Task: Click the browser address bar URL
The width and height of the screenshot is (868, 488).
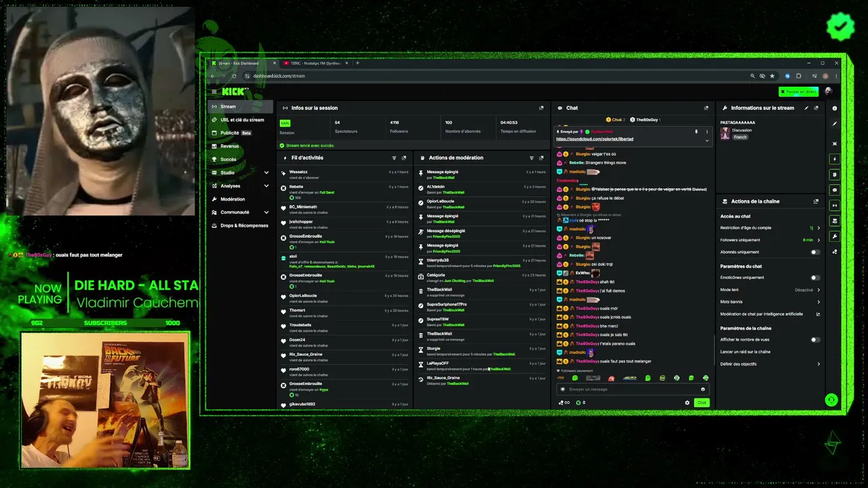Action: 279,76
